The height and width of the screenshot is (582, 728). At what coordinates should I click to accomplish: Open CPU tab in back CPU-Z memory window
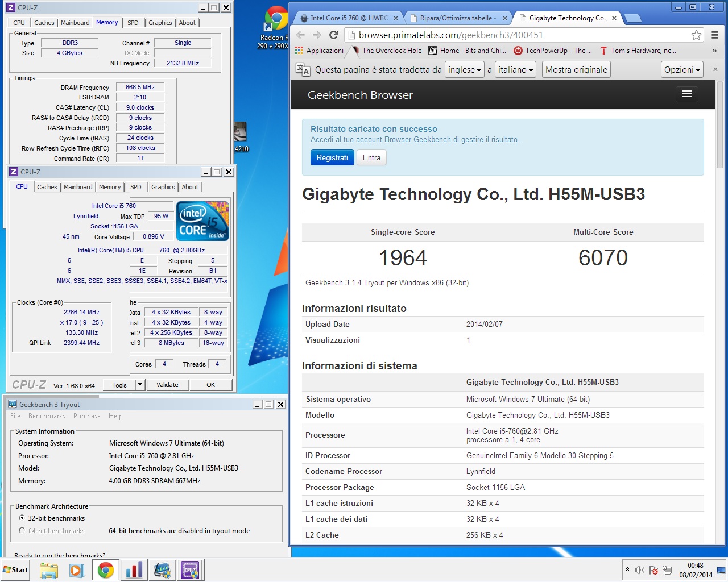pos(19,23)
